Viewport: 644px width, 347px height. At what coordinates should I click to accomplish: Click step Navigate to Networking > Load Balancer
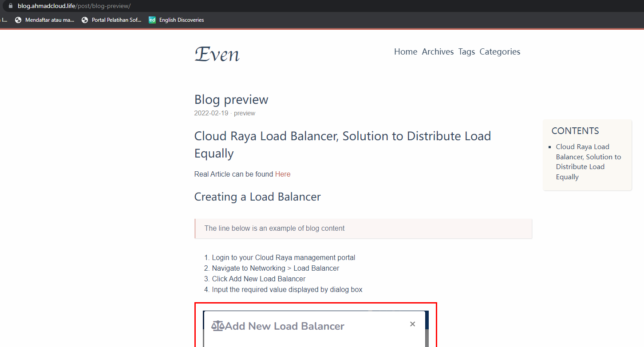pyautogui.click(x=276, y=268)
